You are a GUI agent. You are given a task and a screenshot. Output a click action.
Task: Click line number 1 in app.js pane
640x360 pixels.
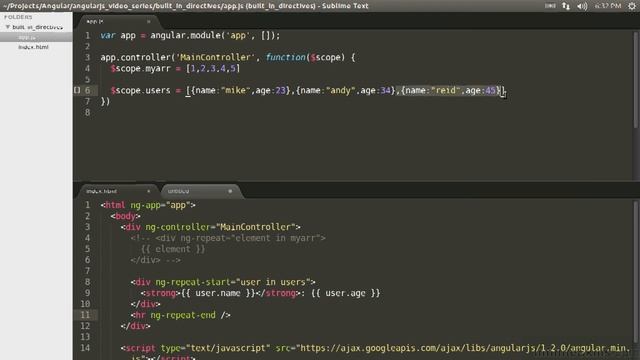tap(87, 36)
